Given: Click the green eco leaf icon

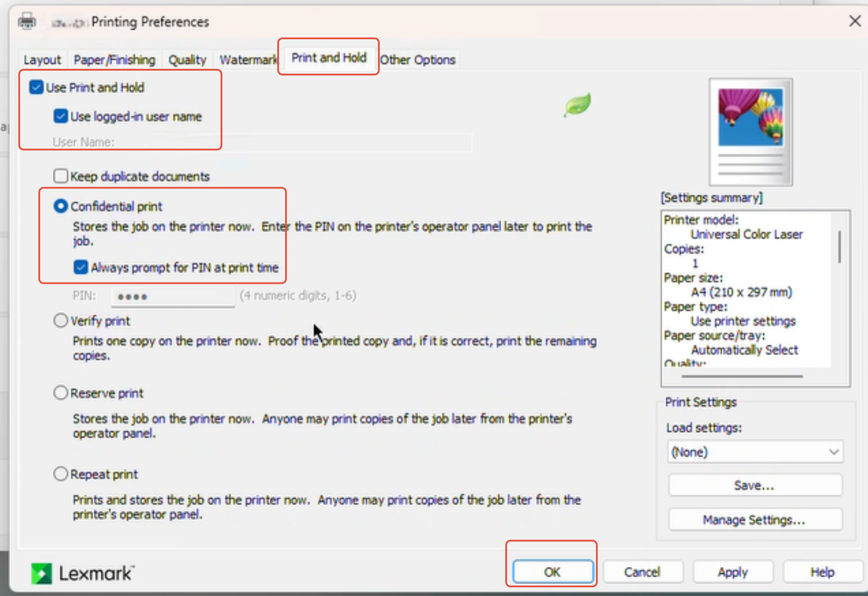Looking at the screenshot, I should pyautogui.click(x=577, y=105).
